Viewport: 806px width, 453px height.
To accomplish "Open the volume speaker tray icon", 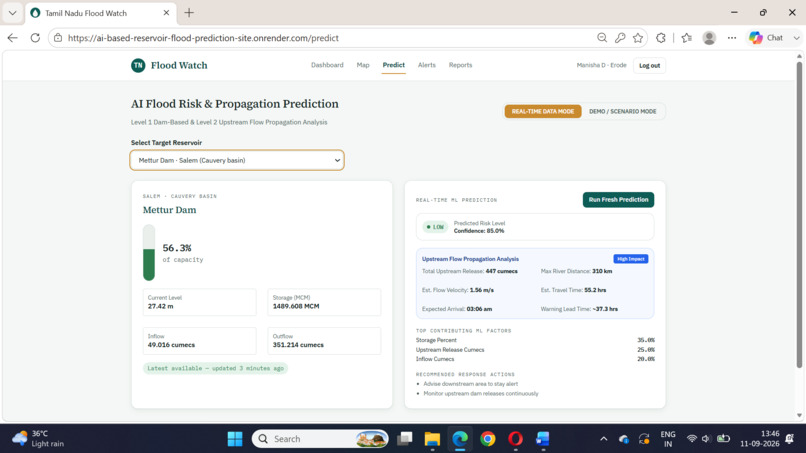I will pyautogui.click(x=706, y=439).
